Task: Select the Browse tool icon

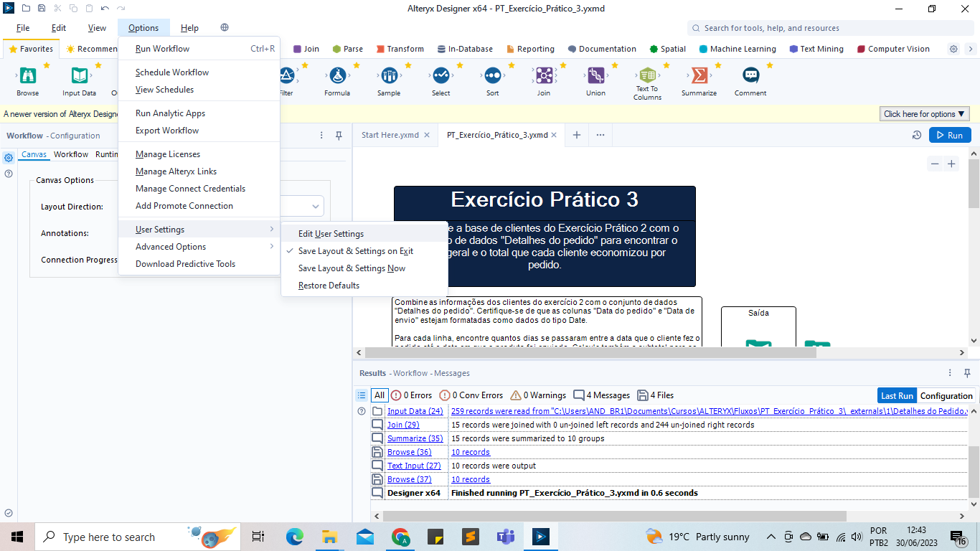Action: 28,75
